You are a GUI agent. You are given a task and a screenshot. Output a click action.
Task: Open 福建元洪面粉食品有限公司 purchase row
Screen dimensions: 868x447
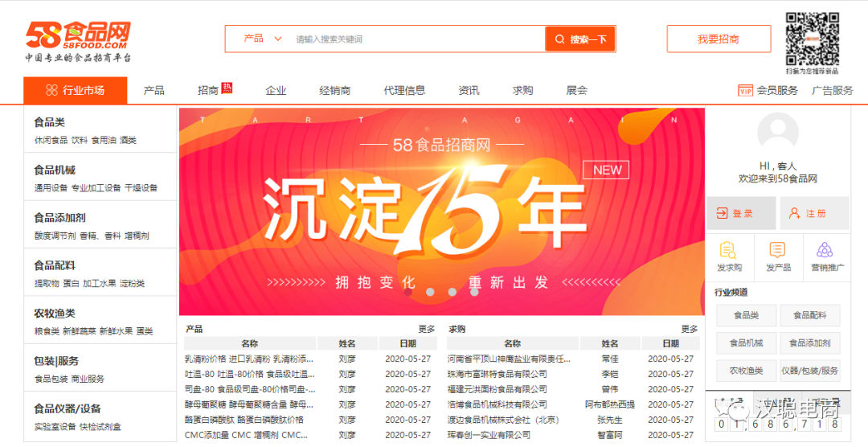coord(573,389)
